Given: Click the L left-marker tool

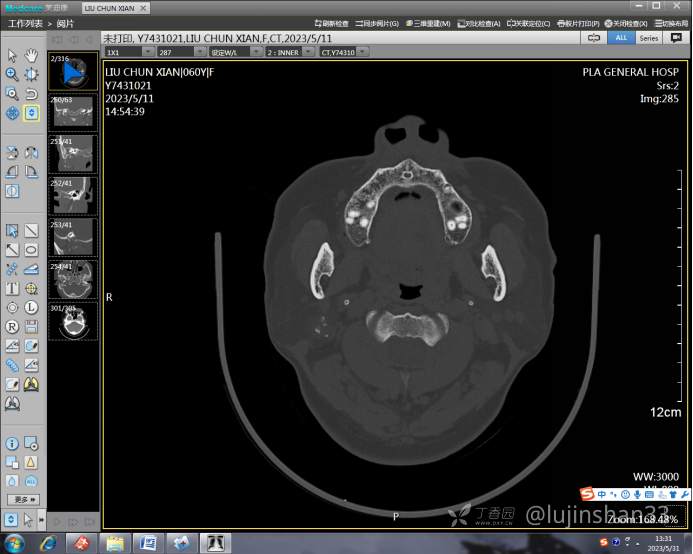Looking at the screenshot, I should pos(31,307).
